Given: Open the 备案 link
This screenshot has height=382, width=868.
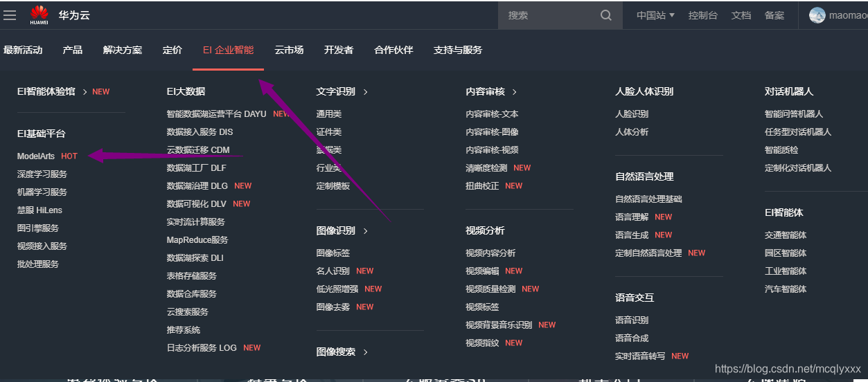Looking at the screenshot, I should (x=774, y=15).
